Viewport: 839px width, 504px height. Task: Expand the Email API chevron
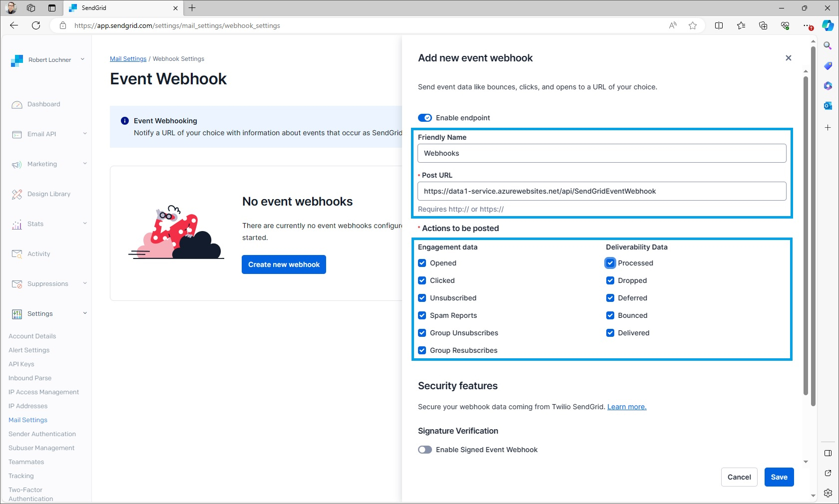[85, 133]
